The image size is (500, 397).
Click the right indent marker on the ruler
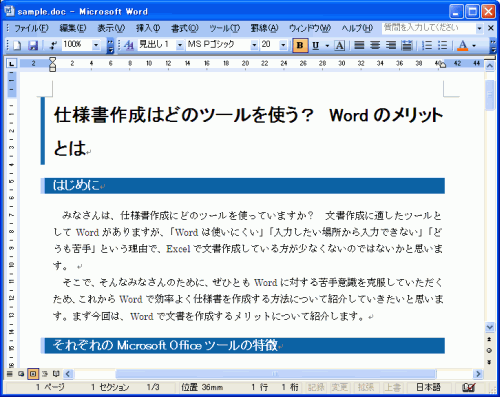pyautogui.click(x=442, y=65)
